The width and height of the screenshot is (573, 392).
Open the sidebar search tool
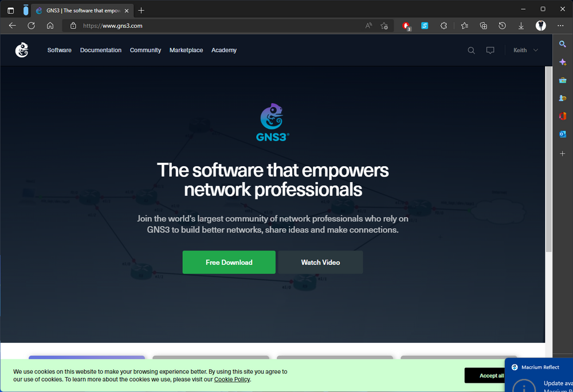coord(562,44)
